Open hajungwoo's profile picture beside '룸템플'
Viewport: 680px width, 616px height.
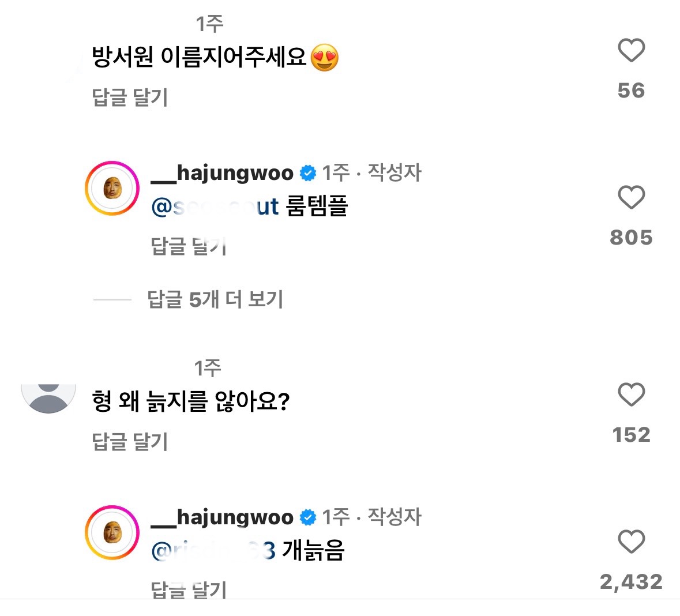112,189
